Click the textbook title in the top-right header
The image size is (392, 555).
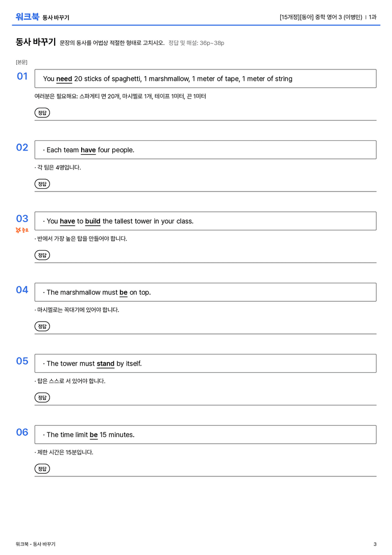[x=321, y=17]
